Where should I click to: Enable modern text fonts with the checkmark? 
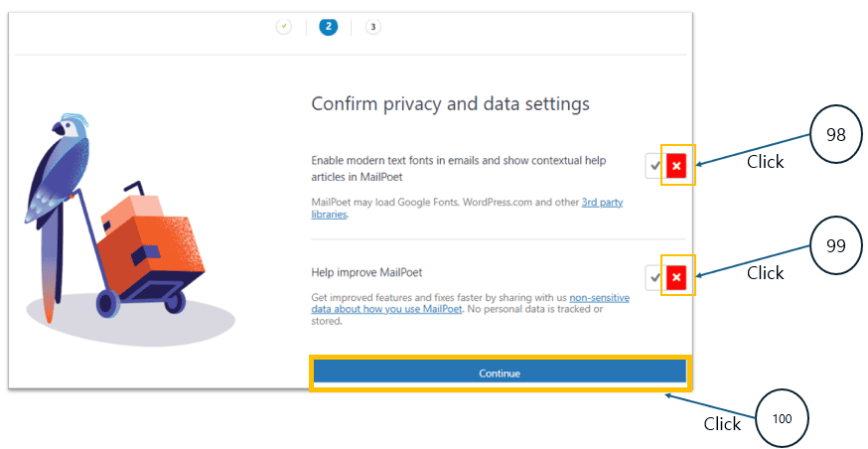[654, 166]
